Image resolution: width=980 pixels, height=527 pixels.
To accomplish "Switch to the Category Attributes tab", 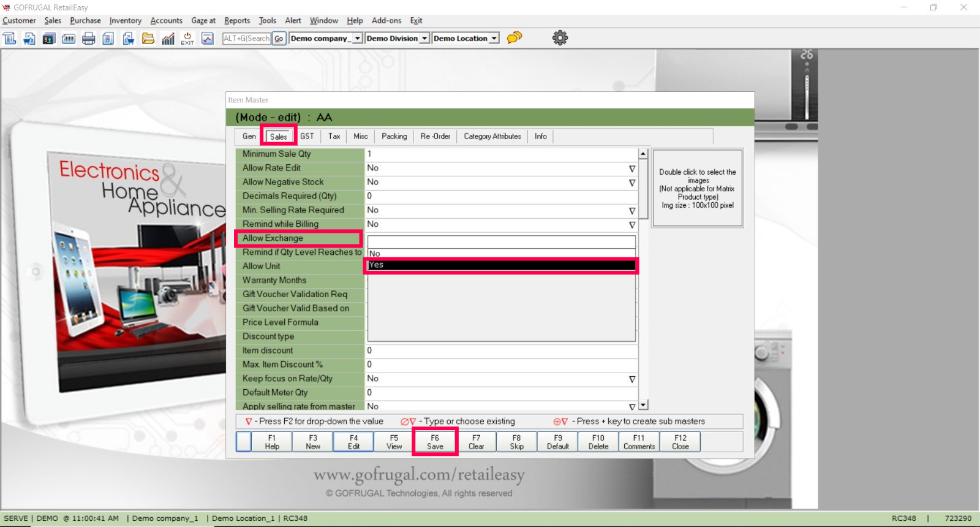I will [x=492, y=136].
